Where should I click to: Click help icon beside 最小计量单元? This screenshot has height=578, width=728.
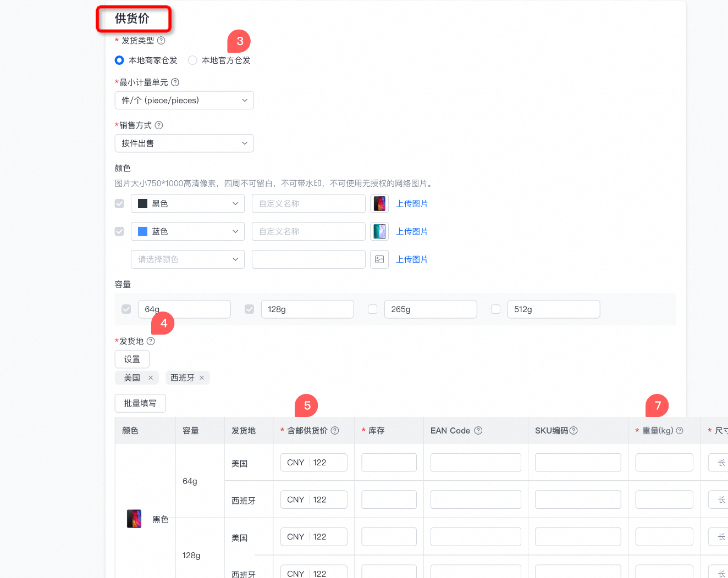click(175, 82)
